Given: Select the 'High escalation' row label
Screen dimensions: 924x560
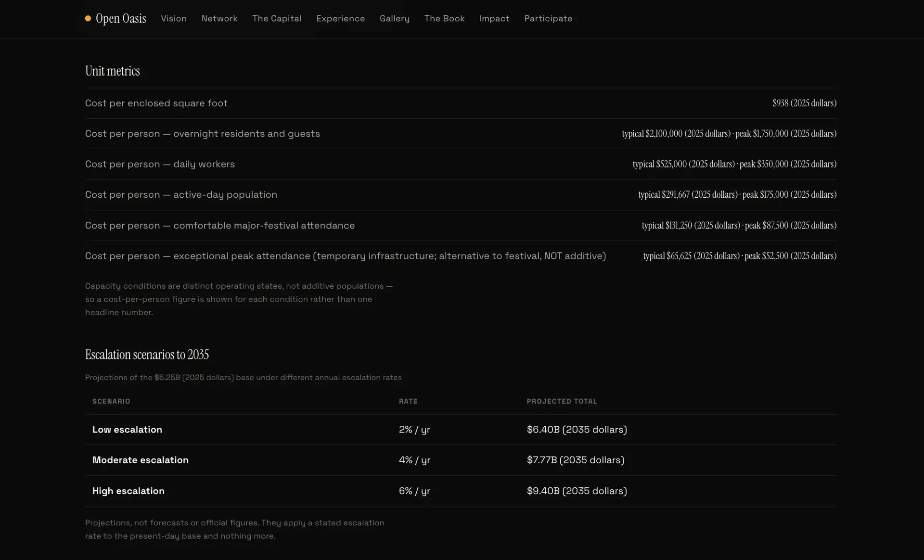Looking at the screenshot, I should (128, 491).
